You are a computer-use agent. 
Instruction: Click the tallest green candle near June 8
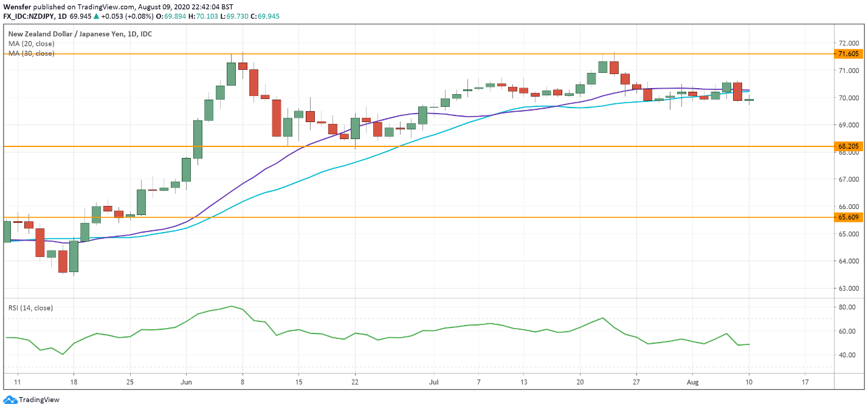point(232,73)
